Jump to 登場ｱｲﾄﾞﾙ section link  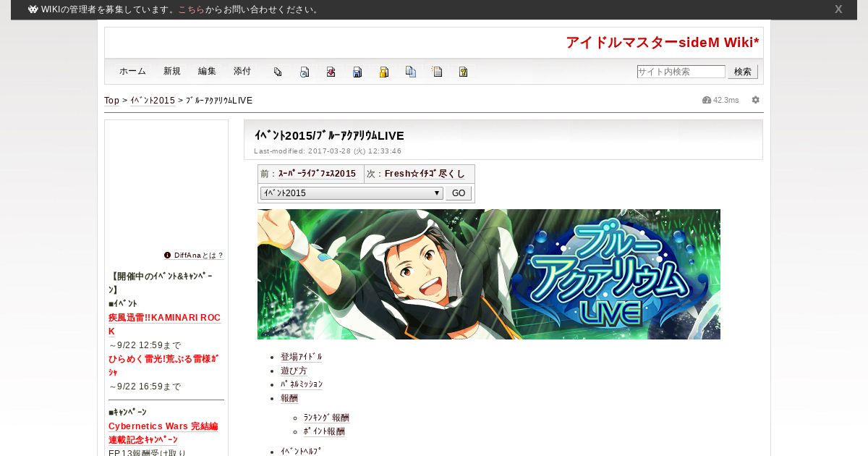301,357
